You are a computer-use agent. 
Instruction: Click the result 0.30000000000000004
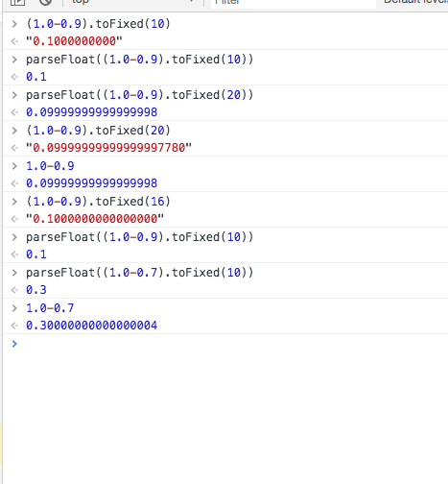tap(92, 326)
